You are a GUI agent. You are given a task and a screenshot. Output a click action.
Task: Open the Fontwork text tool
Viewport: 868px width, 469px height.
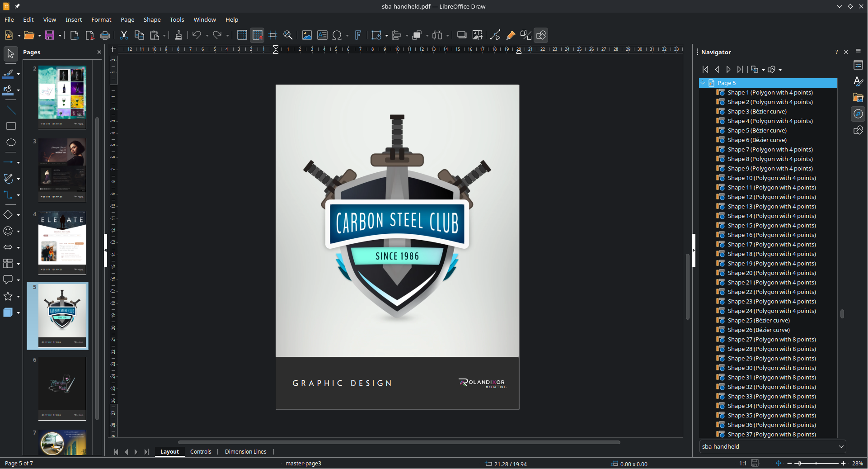coord(358,35)
